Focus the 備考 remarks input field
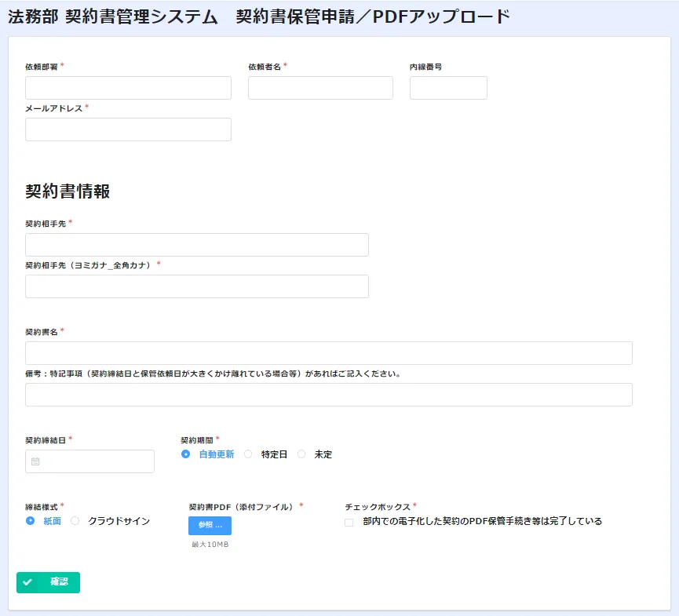 click(x=328, y=395)
